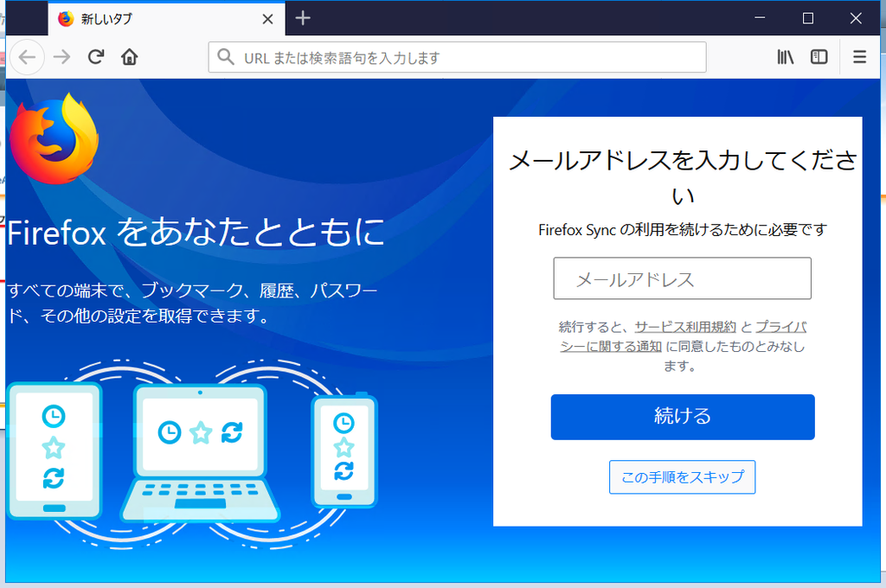Click the laptop device illustration
The width and height of the screenshot is (886, 588).
[200, 454]
